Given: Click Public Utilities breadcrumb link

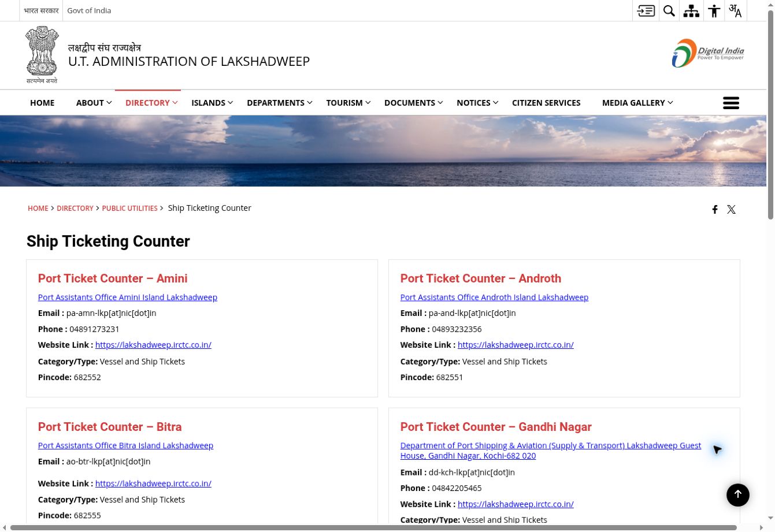Looking at the screenshot, I should point(129,209).
